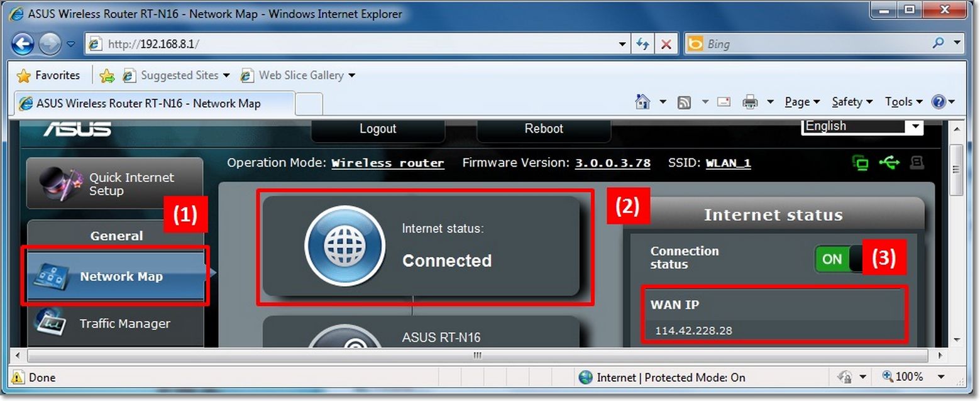Screen dimensions: 980x401
Task: Click the Add to Favorites Bar icon
Action: pyautogui.click(x=107, y=75)
